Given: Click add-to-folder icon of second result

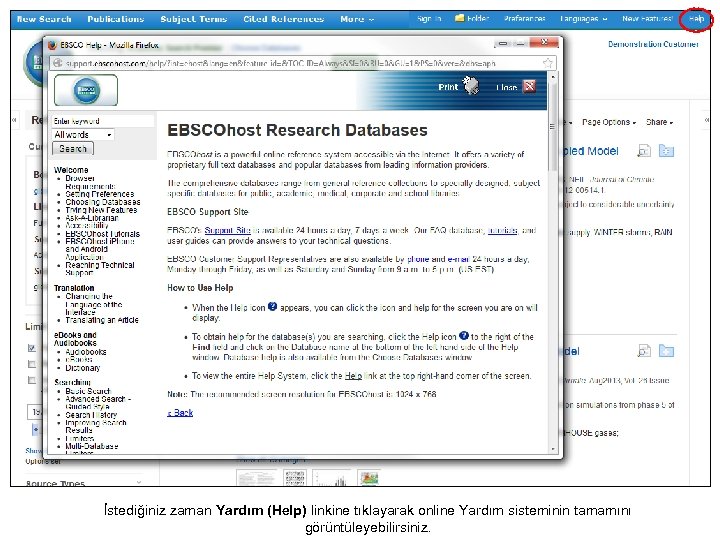Looking at the screenshot, I should (x=666, y=351).
